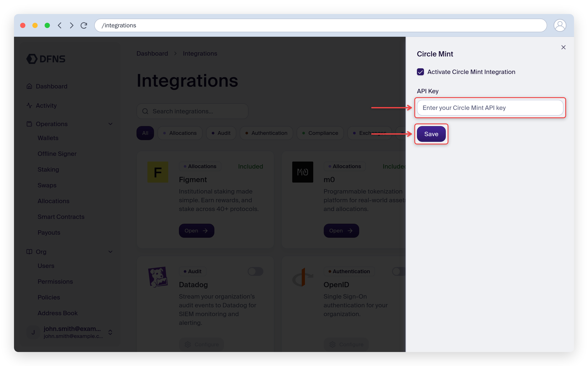Click the Included label on Figment card

point(251,166)
